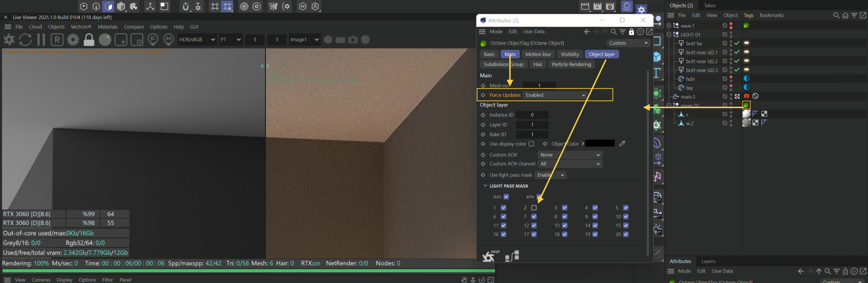This screenshot has height=283, width=868.
Task: Open the Particle Rendering tab
Action: [571, 64]
